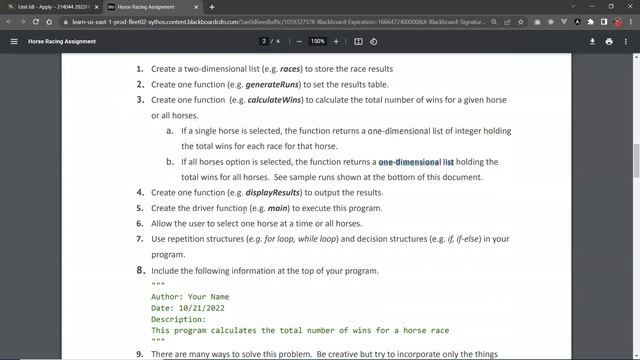Click the word 'calculateWins' in item 3
This screenshot has height=360, width=640.
(x=274, y=100)
